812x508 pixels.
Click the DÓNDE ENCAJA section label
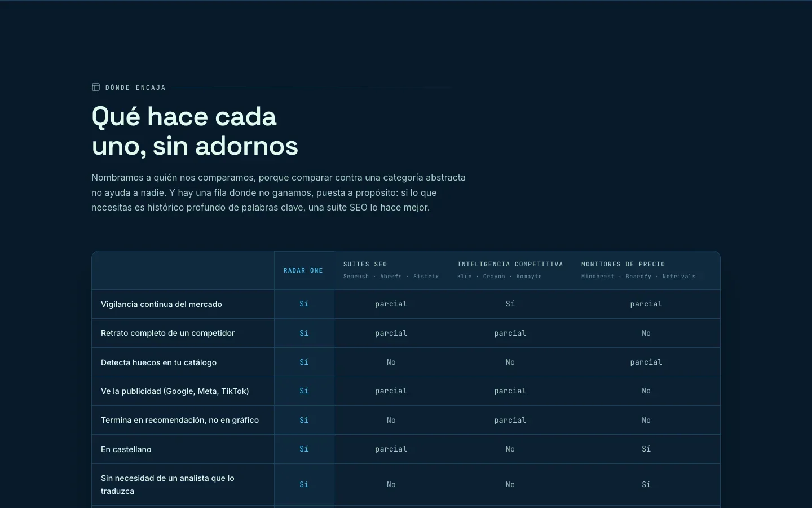(135, 87)
